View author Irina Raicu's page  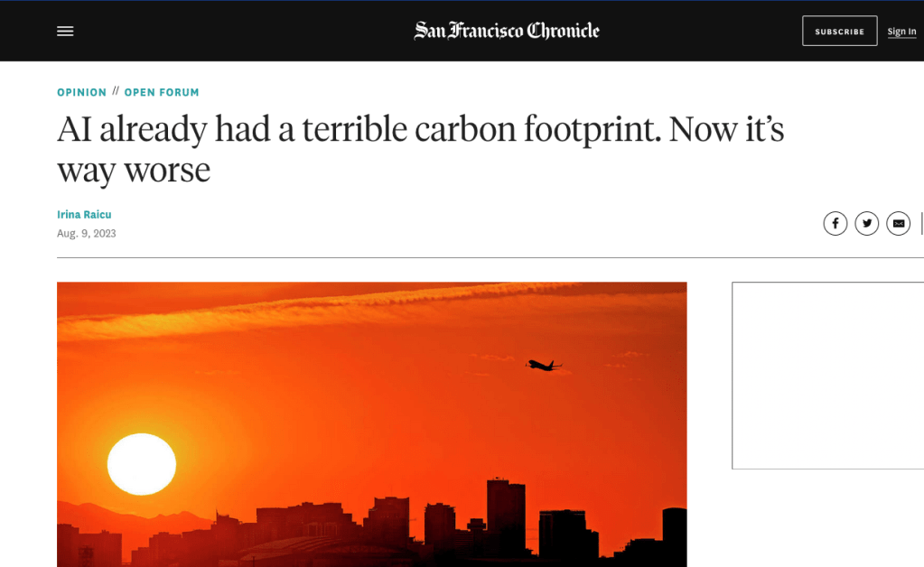tap(84, 215)
